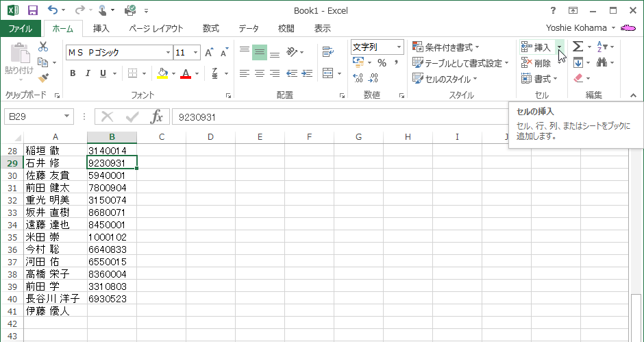Click the text orientation icon
Screen dimensions: 644x342
pyautogui.click(x=292, y=52)
